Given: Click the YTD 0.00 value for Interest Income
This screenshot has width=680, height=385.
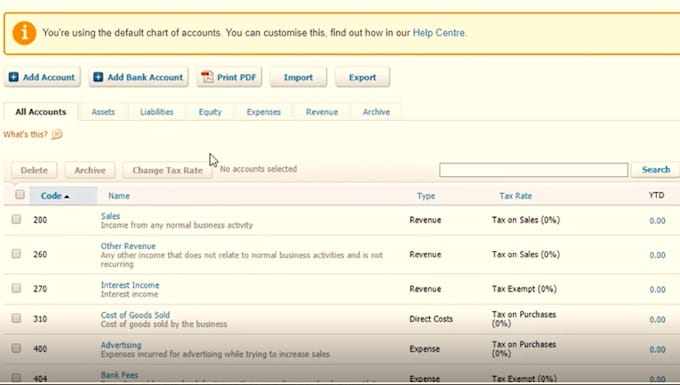Looking at the screenshot, I should pyautogui.click(x=657, y=289).
